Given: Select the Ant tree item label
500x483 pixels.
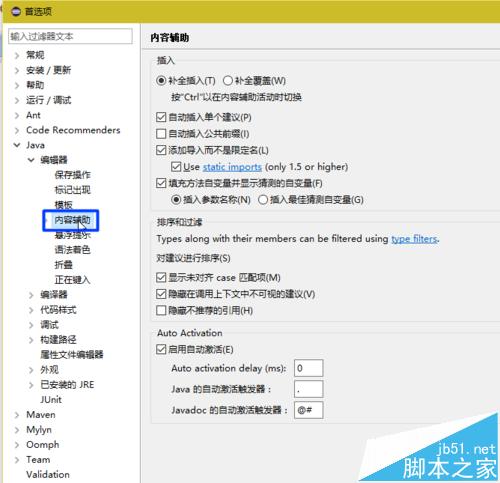Looking at the screenshot, I should [x=33, y=115].
